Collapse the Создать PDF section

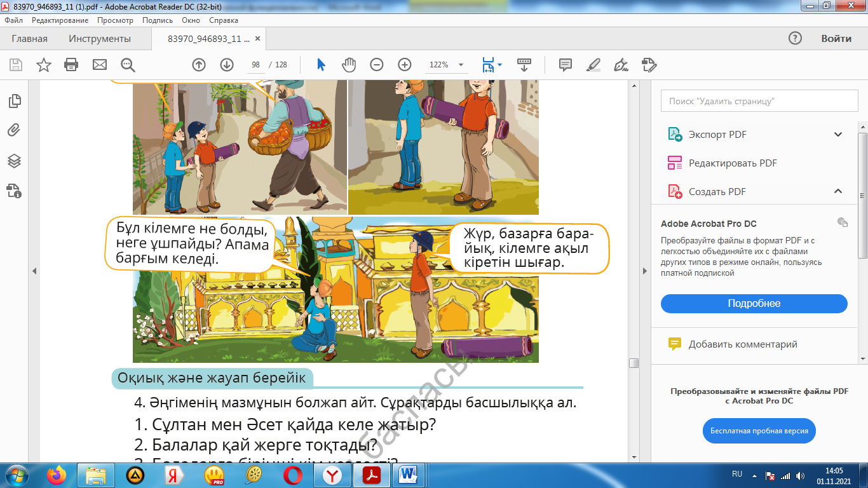tap(837, 191)
